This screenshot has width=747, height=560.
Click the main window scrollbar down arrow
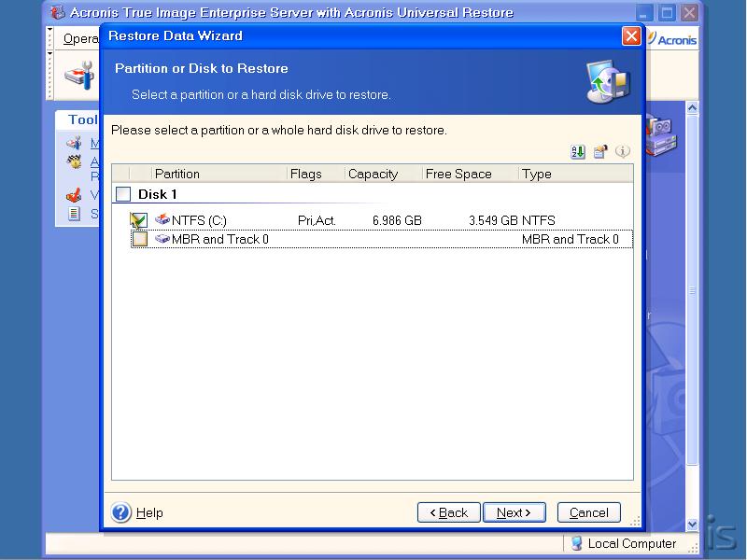click(x=692, y=525)
